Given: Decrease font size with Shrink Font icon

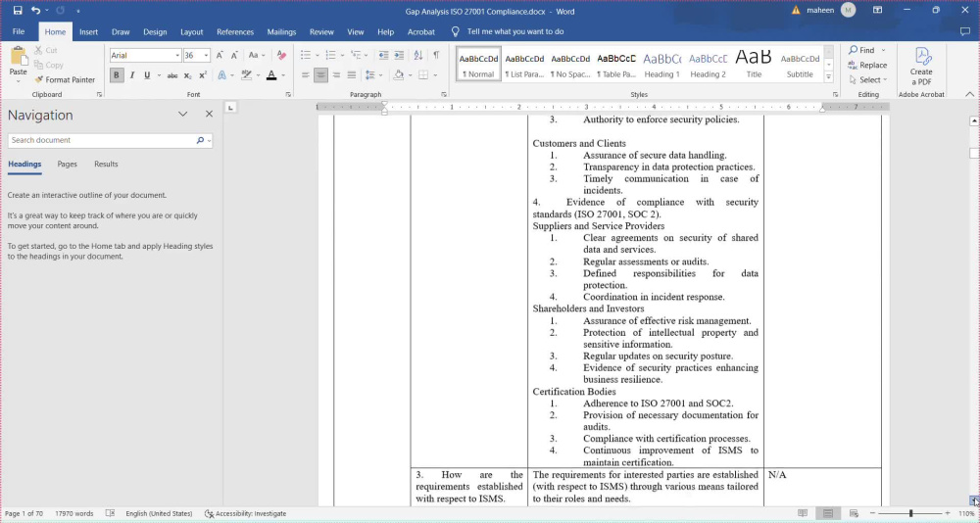Looking at the screenshot, I should (x=235, y=56).
